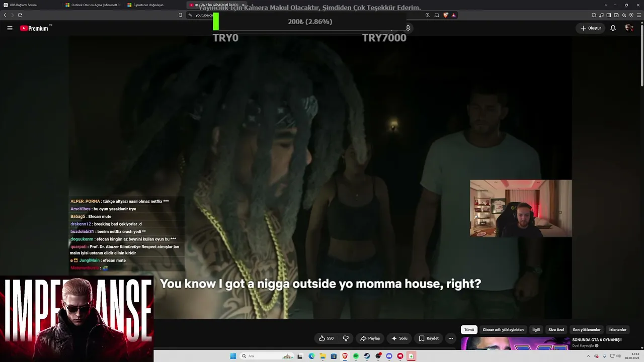Open Discord from the taskbar
644x362 pixels.
[x=389, y=356]
